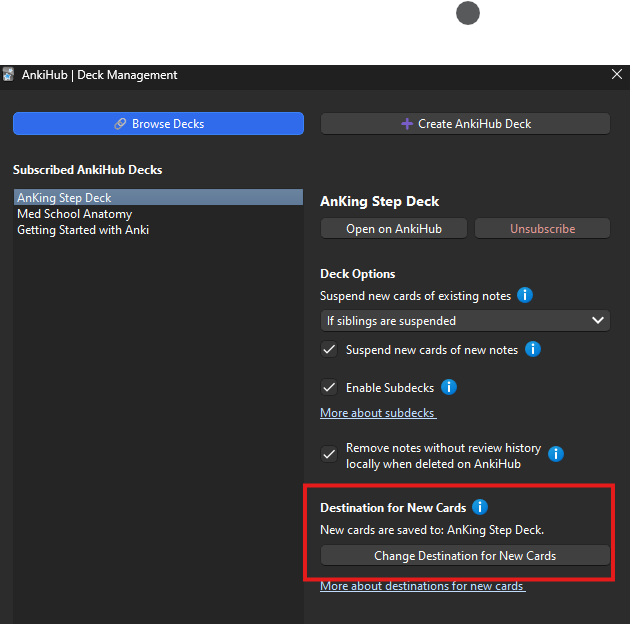This screenshot has height=624, width=630.
Task: Click the Enable Subdecks info icon
Action: pyautogui.click(x=449, y=387)
